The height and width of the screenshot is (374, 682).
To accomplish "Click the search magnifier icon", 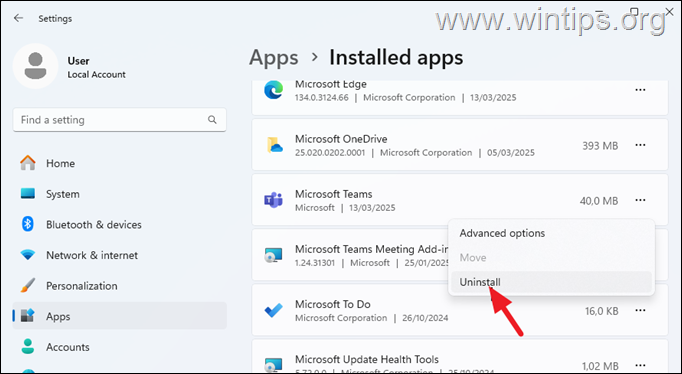I will pyautogui.click(x=212, y=120).
